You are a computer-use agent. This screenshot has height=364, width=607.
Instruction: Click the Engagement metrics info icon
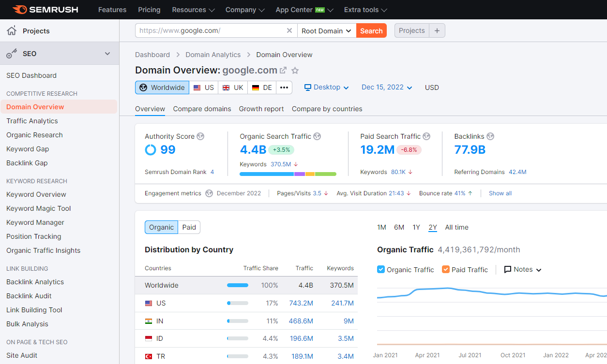tap(208, 193)
